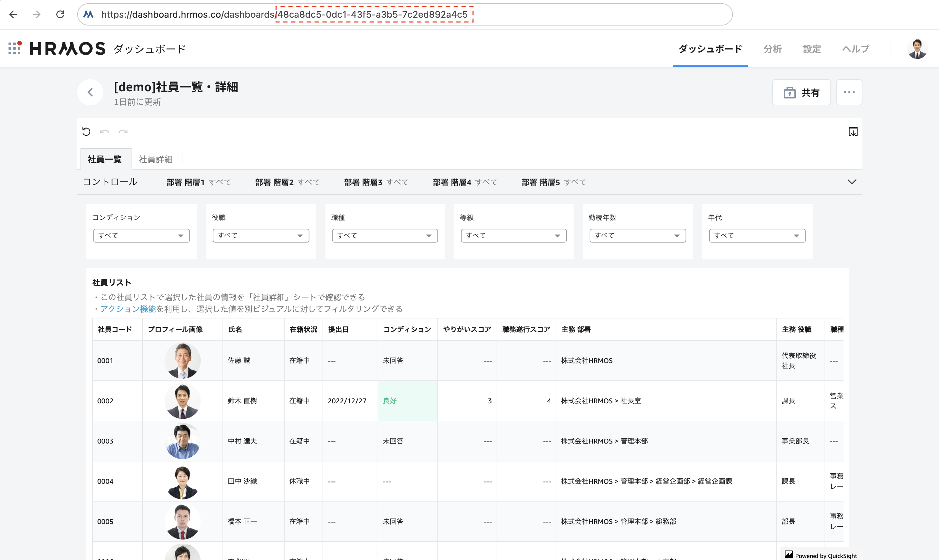Open the share dialog via 共有 button
939x560 pixels.
pos(801,92)
